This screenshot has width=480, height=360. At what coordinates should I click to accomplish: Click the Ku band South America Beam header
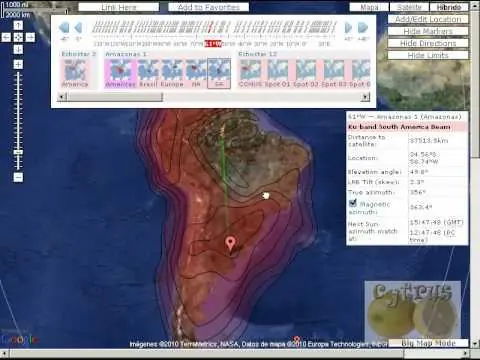point(399,127)
